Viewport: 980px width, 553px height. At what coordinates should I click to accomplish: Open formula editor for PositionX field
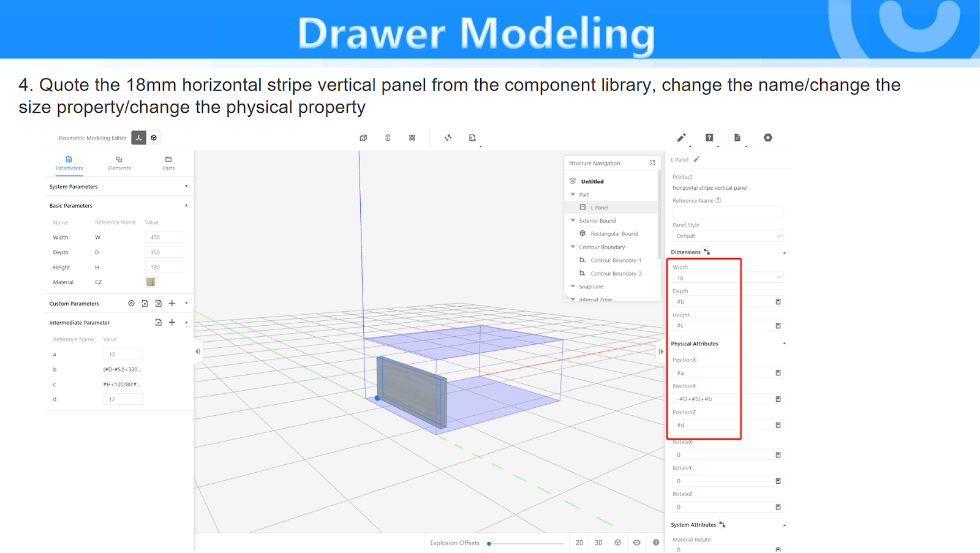[x=778, y=373]
